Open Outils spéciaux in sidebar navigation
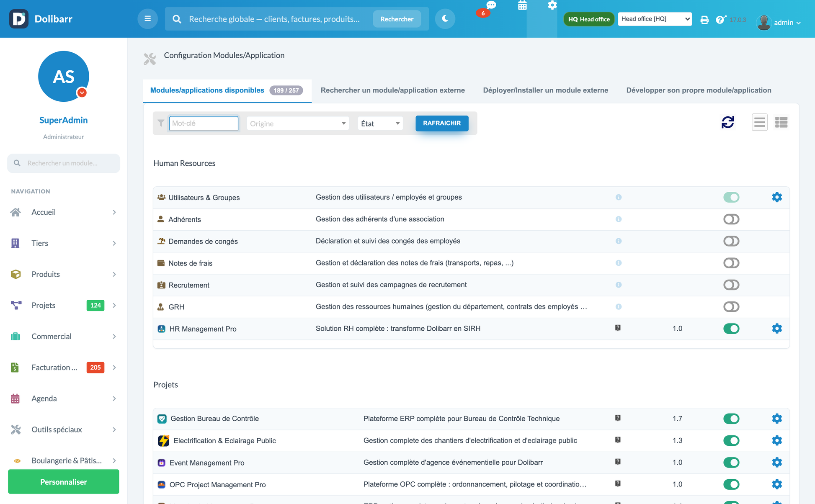815x504 pixels. coord(64,429)
